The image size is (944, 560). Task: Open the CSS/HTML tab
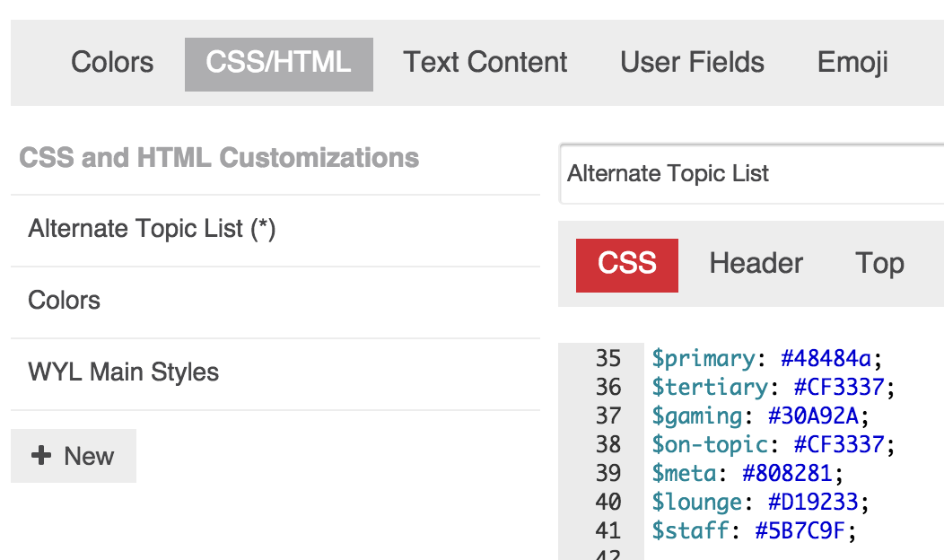tap(278, 63)
